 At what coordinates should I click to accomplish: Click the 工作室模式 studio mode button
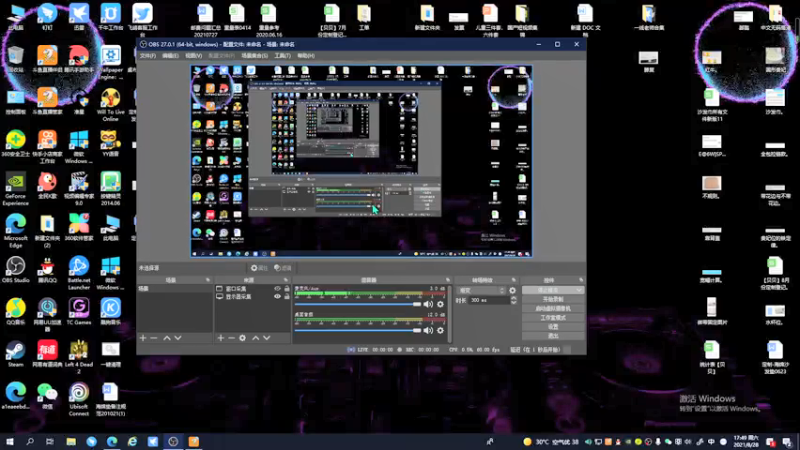[x=553, y=318]
